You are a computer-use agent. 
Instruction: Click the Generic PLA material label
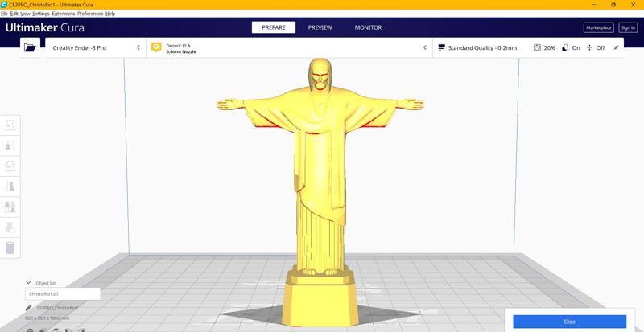pos(178,45)
